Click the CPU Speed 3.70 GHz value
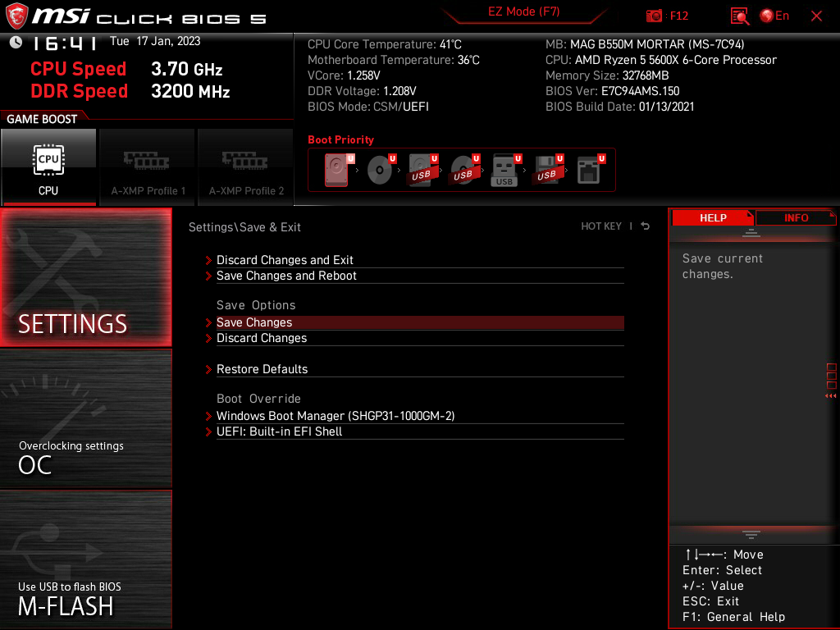Viewport: 840px width, 630px height. point(186,69)
